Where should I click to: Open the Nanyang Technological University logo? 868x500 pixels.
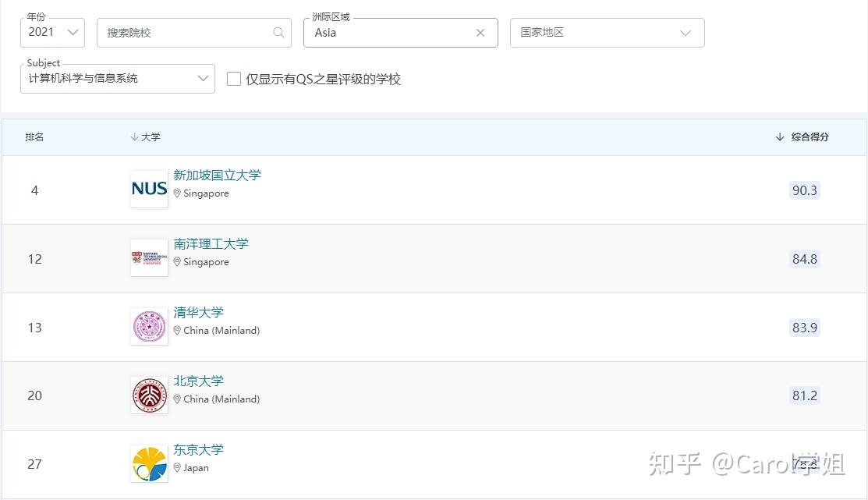[x=150, y=257]
